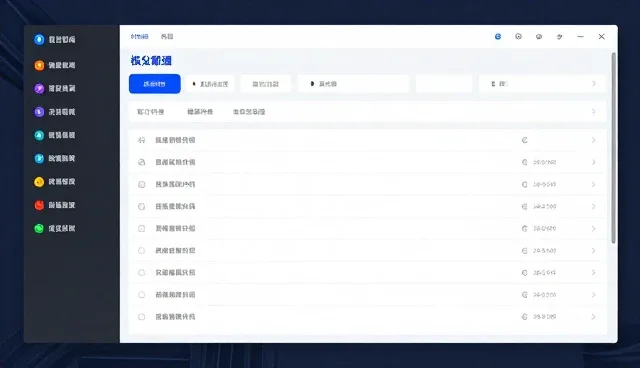Open the blue icon item topping the sidebar

coord(55,40)
